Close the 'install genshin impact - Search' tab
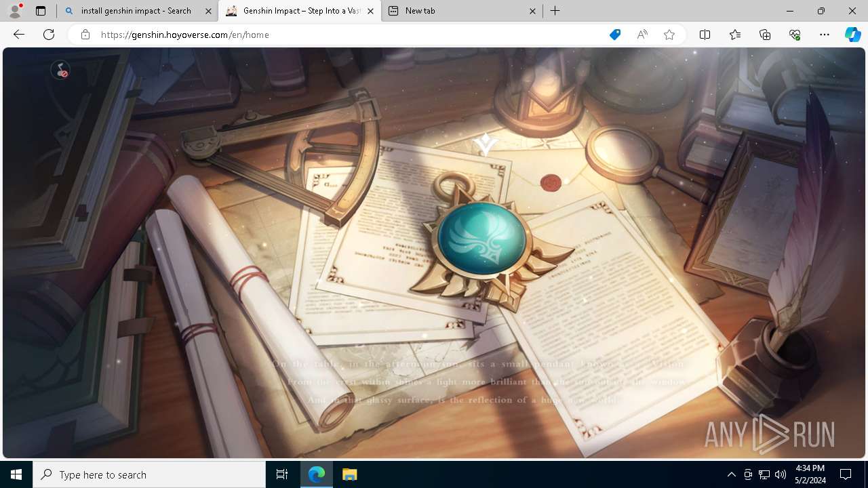 click(208, 11)
